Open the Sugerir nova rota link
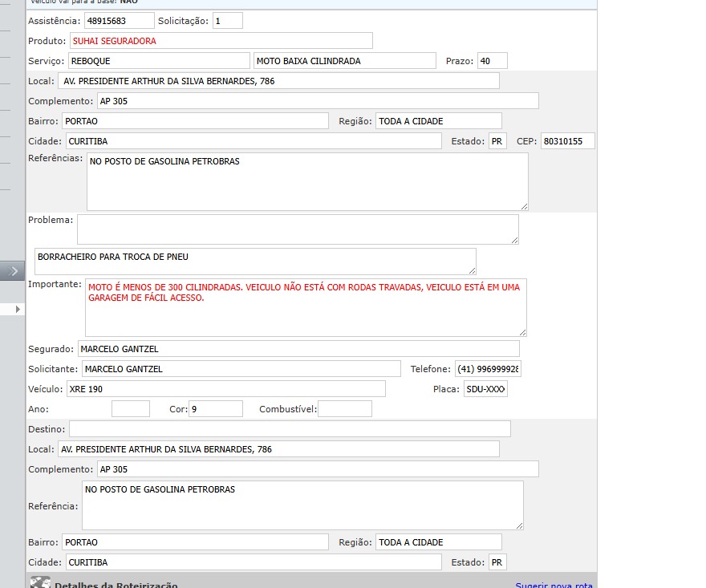The image size is (706, 588). coord(554,586)
